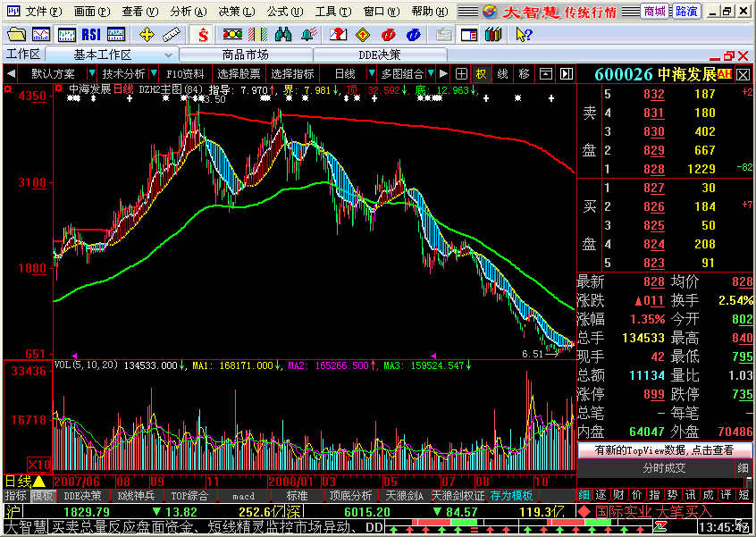
Task: Click the RSI indicator toolbar icon
Action: (90, 34)
